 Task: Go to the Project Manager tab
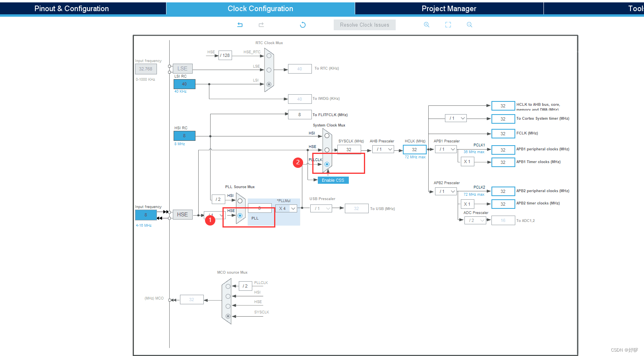click(449, 8)
